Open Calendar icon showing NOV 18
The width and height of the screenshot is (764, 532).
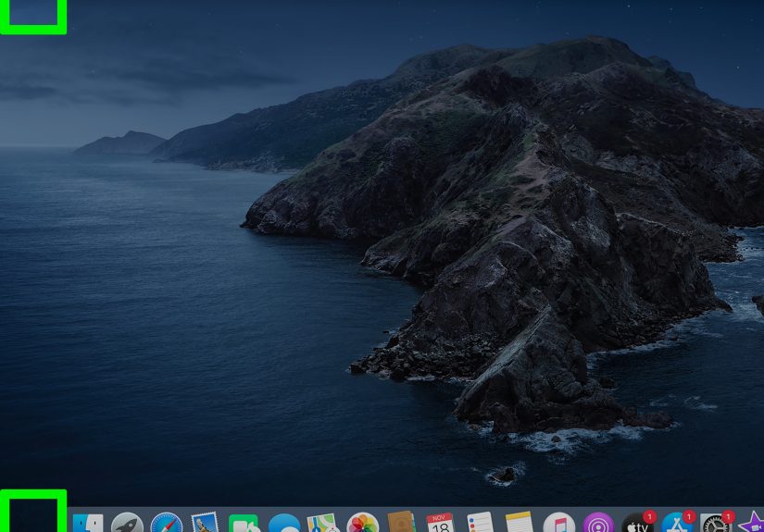[x=441, y=523]
